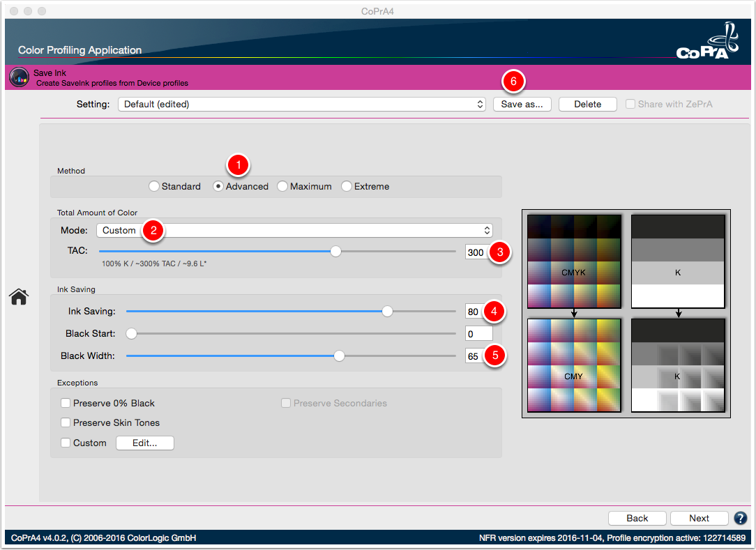This screenshot has height=550, width=756.
Task: Click the Save as... button
Action: pos(522,104)
